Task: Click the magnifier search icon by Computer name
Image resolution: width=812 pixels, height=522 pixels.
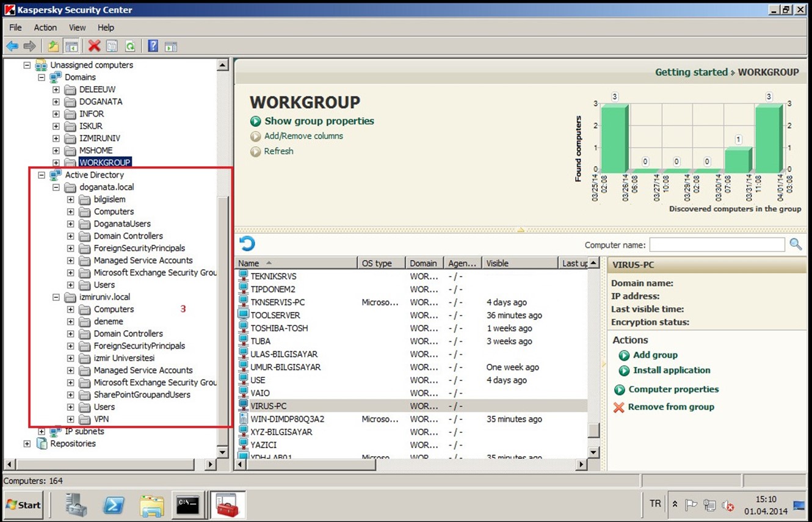Action: click(x=796, y=244)
